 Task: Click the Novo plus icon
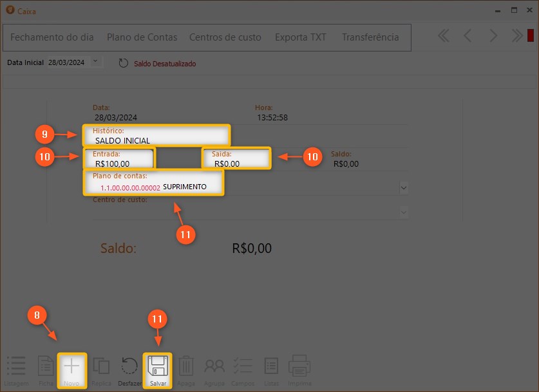71,366
